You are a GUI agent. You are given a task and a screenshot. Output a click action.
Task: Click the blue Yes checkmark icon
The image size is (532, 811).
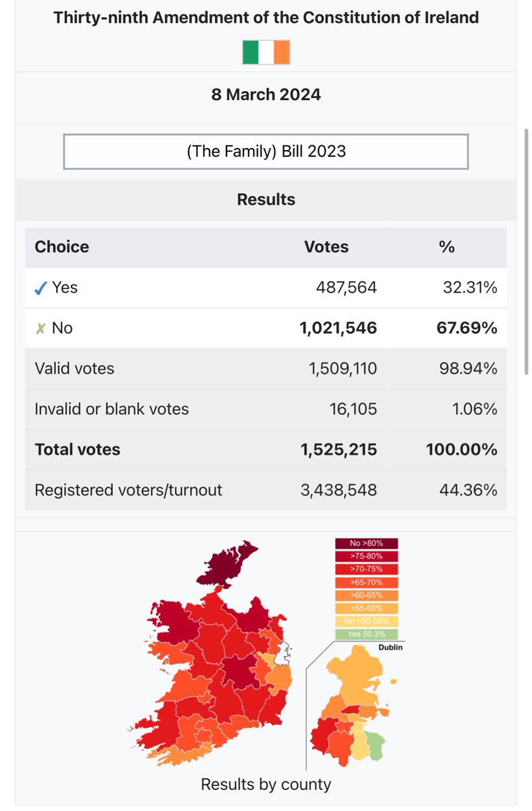pyautogui.click(x=41, y=288)
